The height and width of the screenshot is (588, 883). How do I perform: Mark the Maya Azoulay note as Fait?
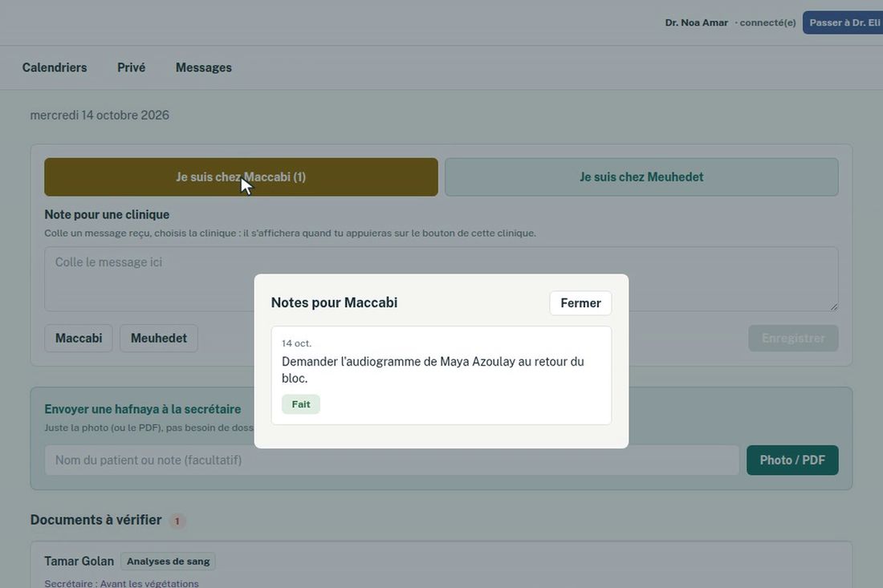[x=301, y=404]
